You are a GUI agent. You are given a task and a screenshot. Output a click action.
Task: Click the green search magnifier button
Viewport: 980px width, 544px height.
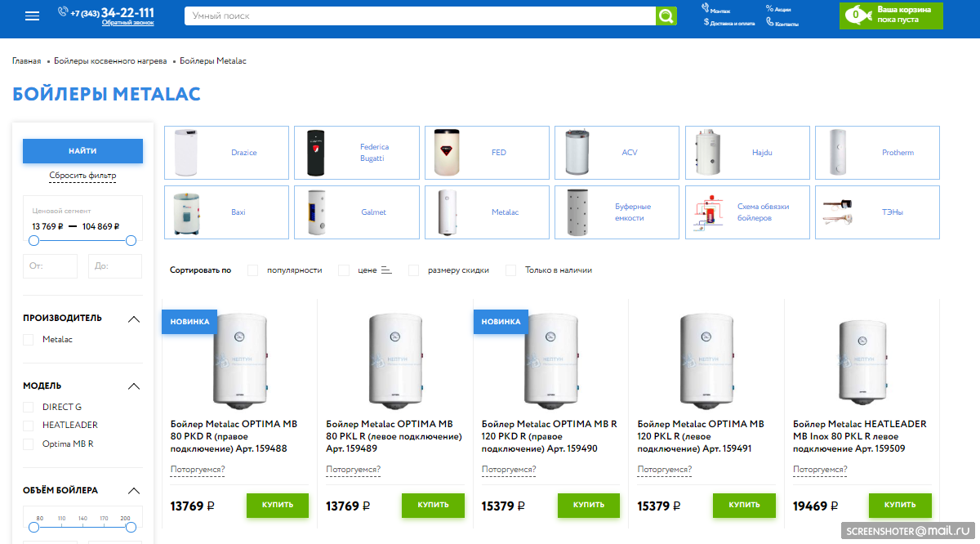click(666, 16)
